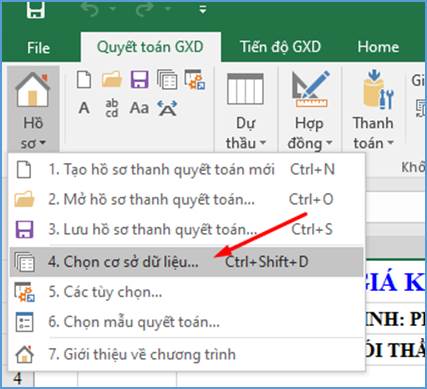The height and width of the screenshot is (389, 427).
Task: Click the strikethrough A arrows icon
Action: tap(167, 108)
